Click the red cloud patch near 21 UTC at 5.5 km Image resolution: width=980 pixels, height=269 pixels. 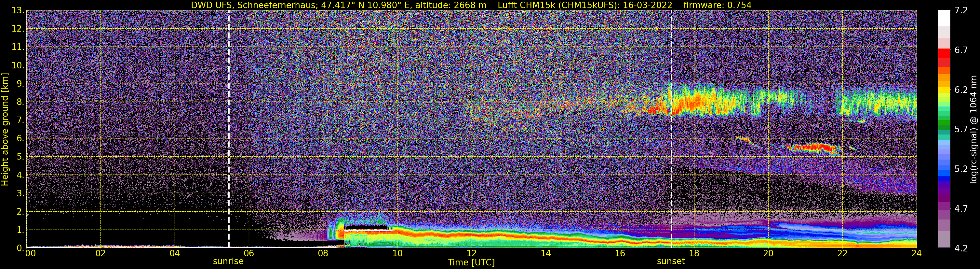[x=814, y=148]
